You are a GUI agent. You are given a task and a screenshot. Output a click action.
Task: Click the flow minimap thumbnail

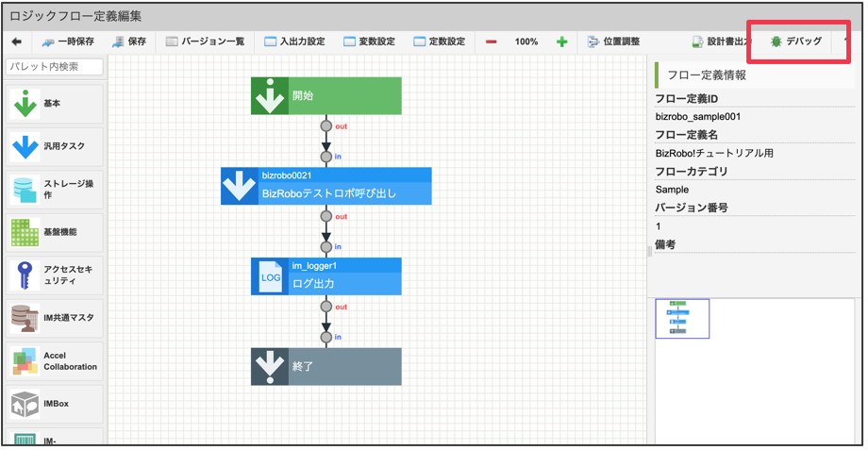point(682,318)
